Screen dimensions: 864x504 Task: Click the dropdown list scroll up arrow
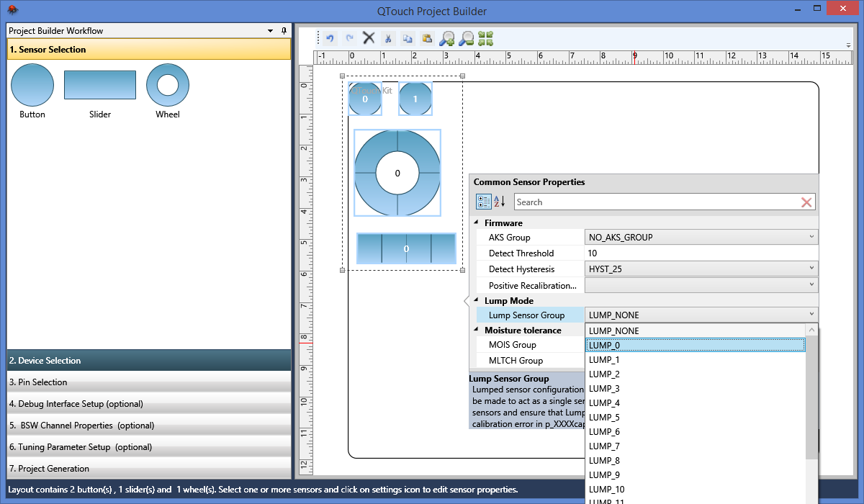(x=812, y=330)
